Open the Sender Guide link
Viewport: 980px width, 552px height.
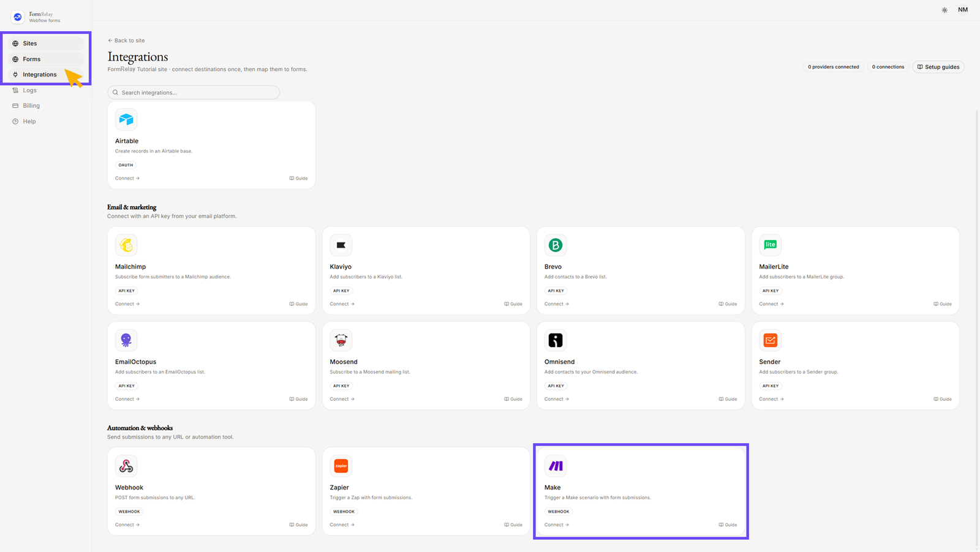click(943, 399)
